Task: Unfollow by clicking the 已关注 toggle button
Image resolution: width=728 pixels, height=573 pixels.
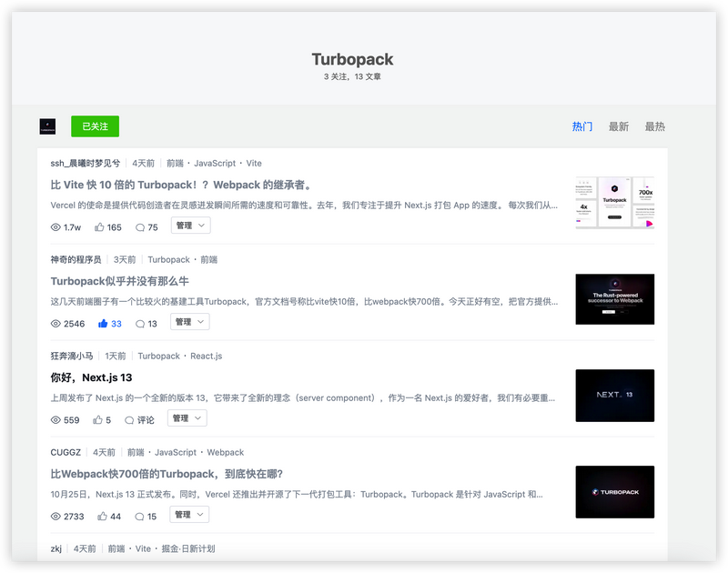Action: click(95, 126)
